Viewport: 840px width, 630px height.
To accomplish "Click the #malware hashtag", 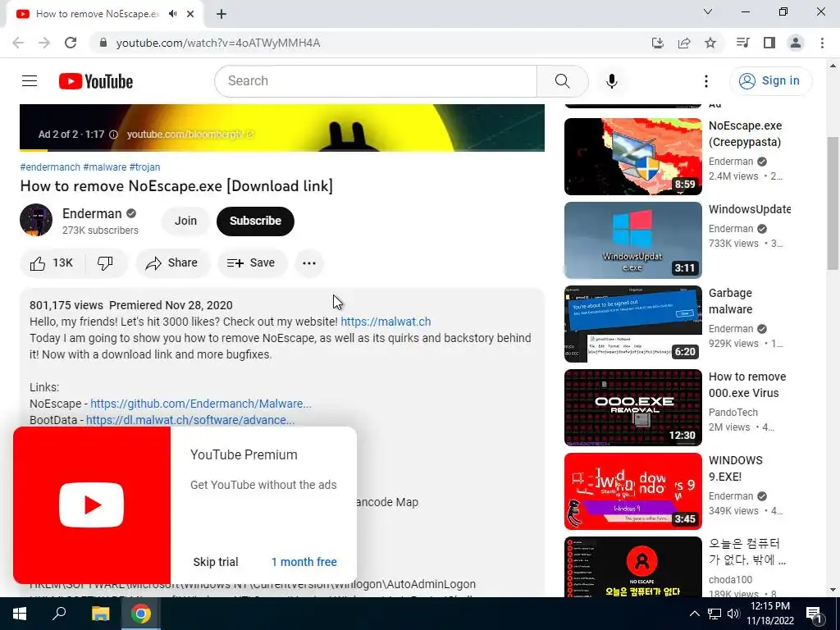I will tap(105, 167).
